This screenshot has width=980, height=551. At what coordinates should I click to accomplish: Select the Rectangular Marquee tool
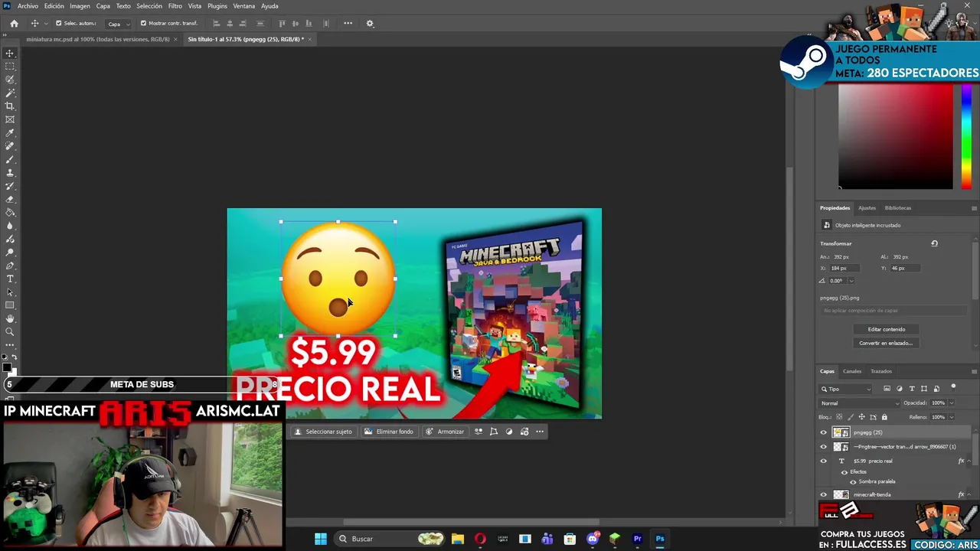coord(10,67)
